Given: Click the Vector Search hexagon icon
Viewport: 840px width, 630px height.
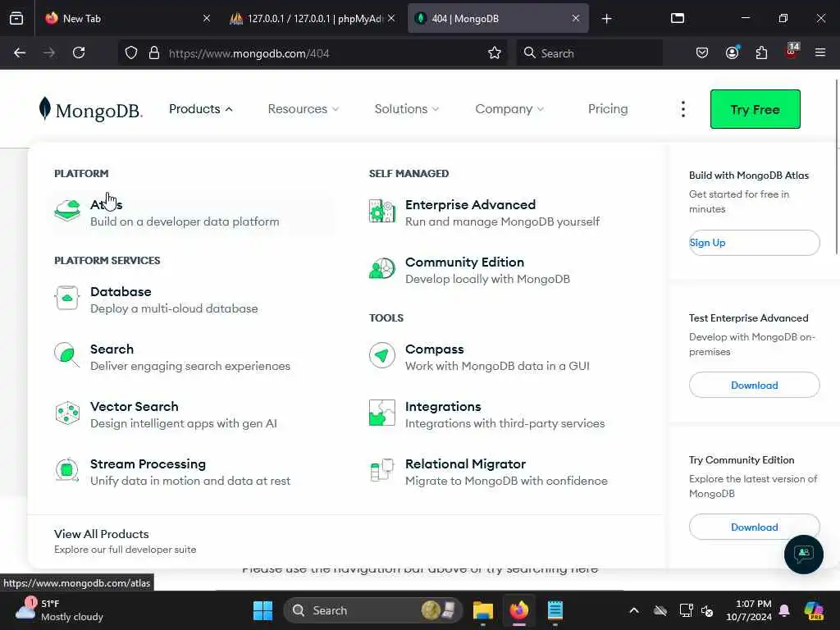Looking at the screenshot, I should click(x=67, y=413).
